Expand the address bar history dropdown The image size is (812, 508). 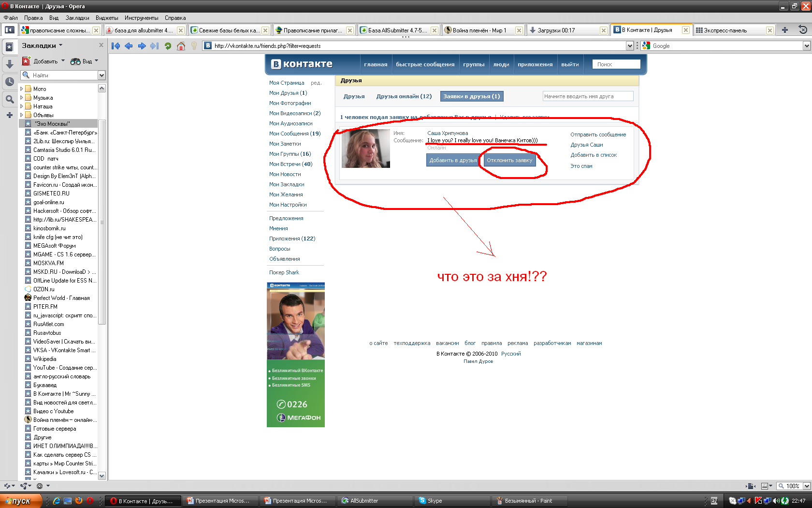(x=629, y=46)
